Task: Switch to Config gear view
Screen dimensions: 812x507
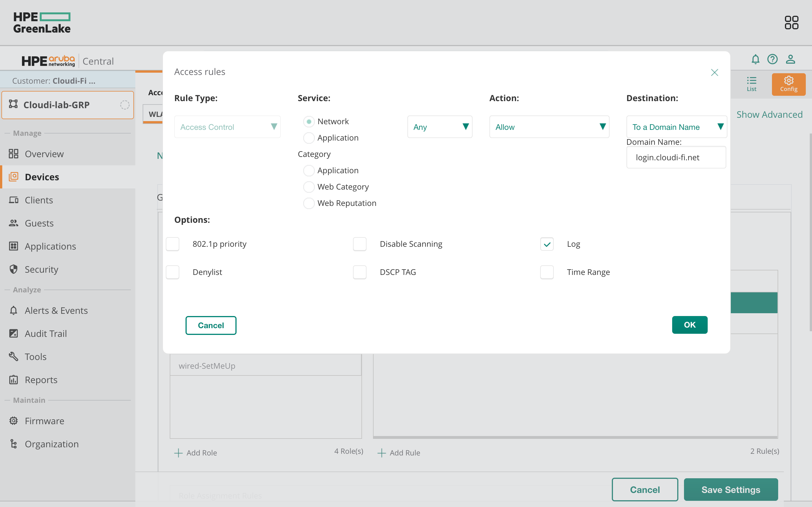Action: (x=788, y=84)
